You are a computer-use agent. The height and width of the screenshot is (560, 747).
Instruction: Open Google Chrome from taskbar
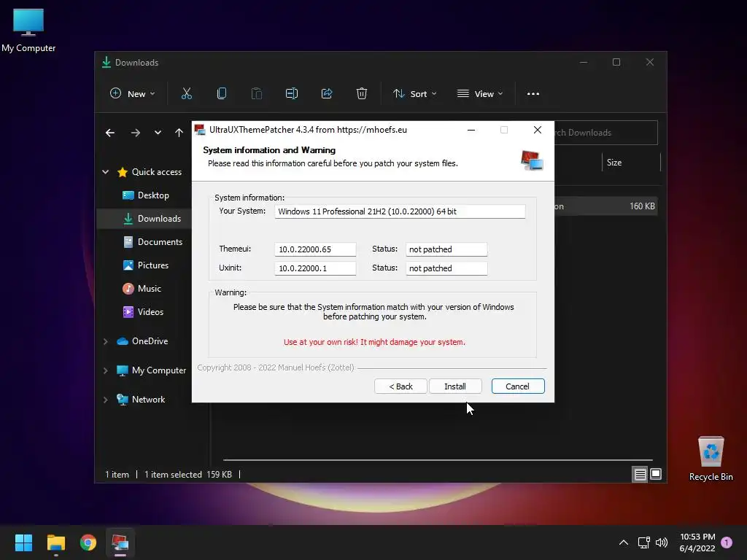pos(88,542)
